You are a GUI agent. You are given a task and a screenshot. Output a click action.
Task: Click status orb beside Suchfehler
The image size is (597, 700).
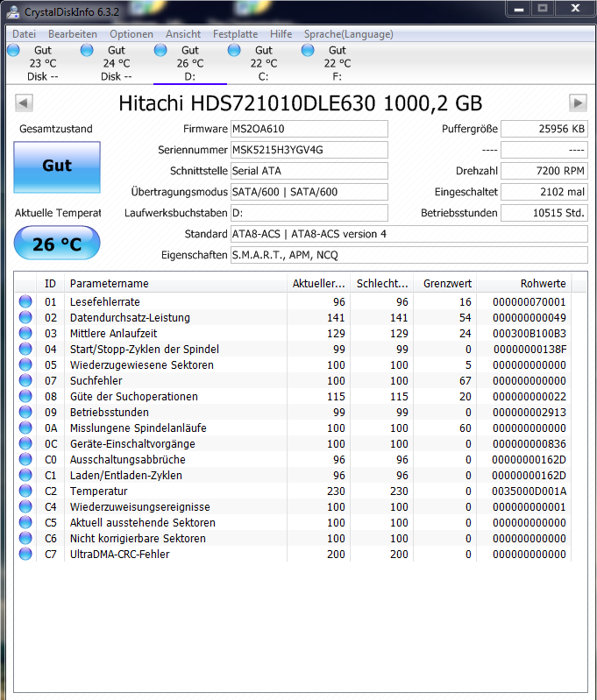pos(25,380)
